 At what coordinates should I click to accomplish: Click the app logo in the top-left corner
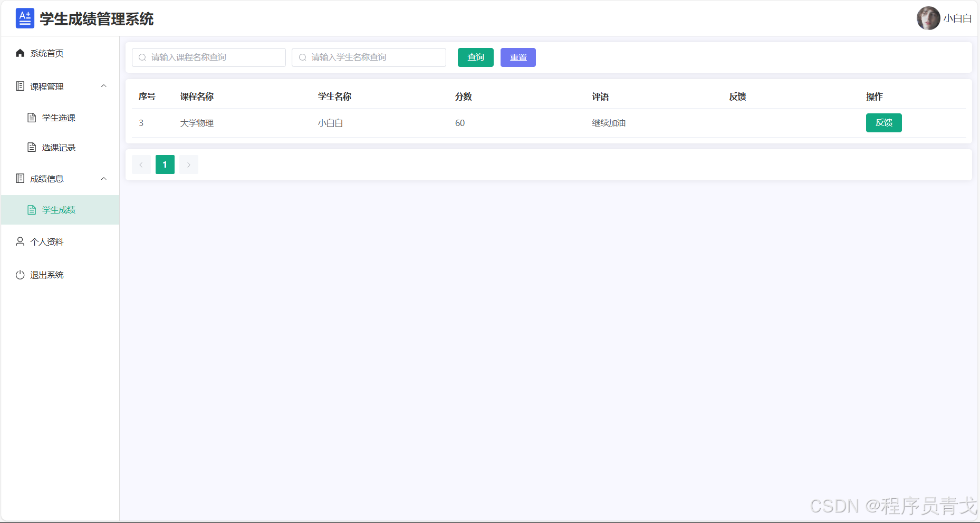[25, 17]
